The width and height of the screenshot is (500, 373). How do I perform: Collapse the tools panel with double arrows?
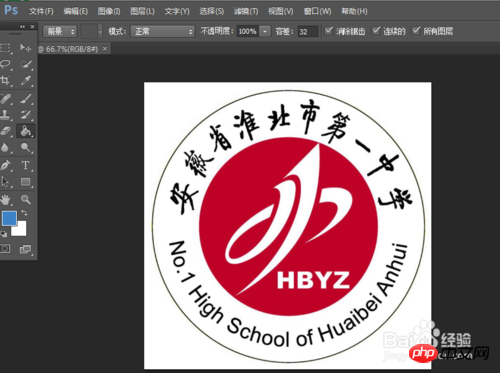tap(22, 27)
